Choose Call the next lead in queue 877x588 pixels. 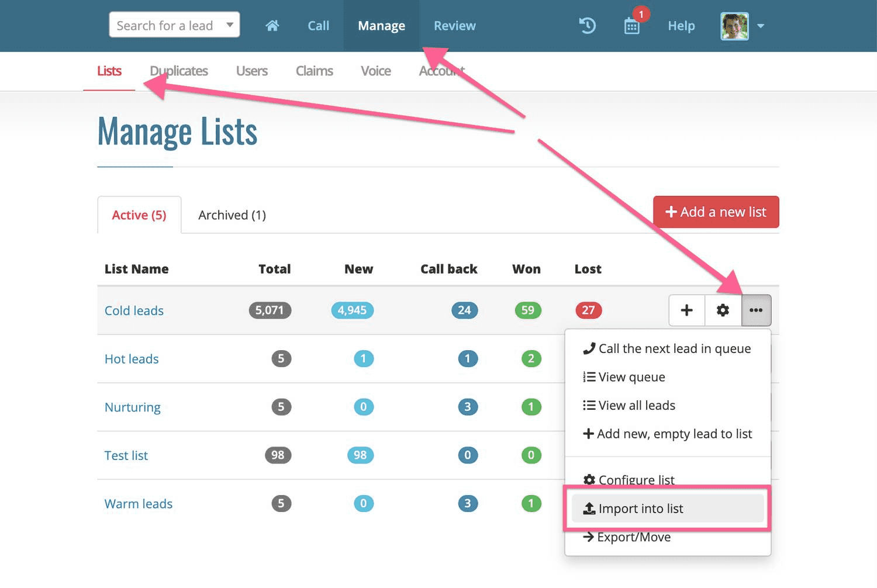pos(667,348)
